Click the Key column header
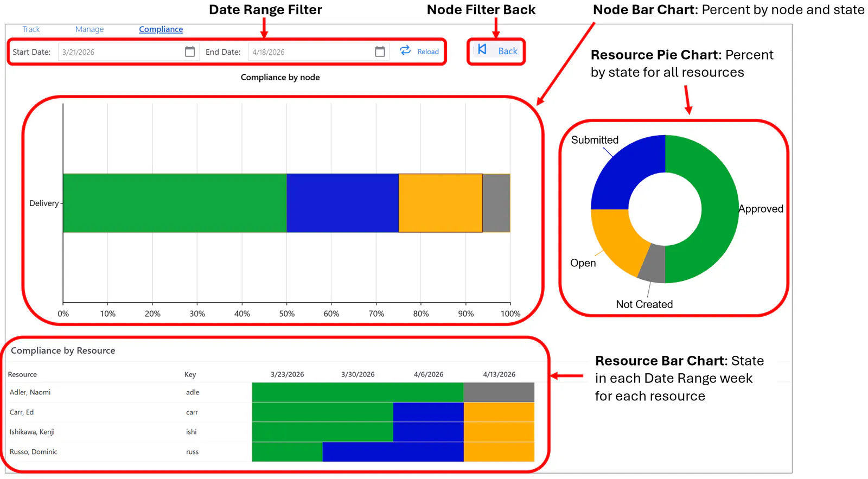 pyautogui.click(x=190, y=374)
